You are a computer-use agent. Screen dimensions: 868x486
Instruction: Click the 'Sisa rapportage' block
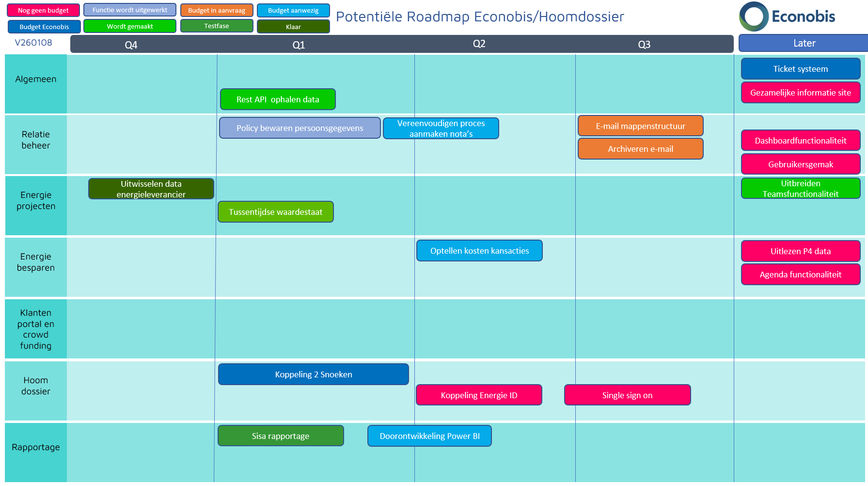point(281,436)
